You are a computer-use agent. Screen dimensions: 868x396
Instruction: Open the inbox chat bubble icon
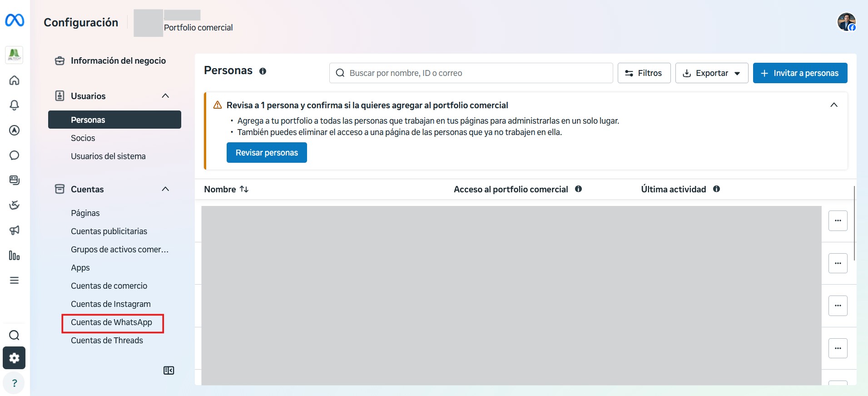[x=15, y=155]
